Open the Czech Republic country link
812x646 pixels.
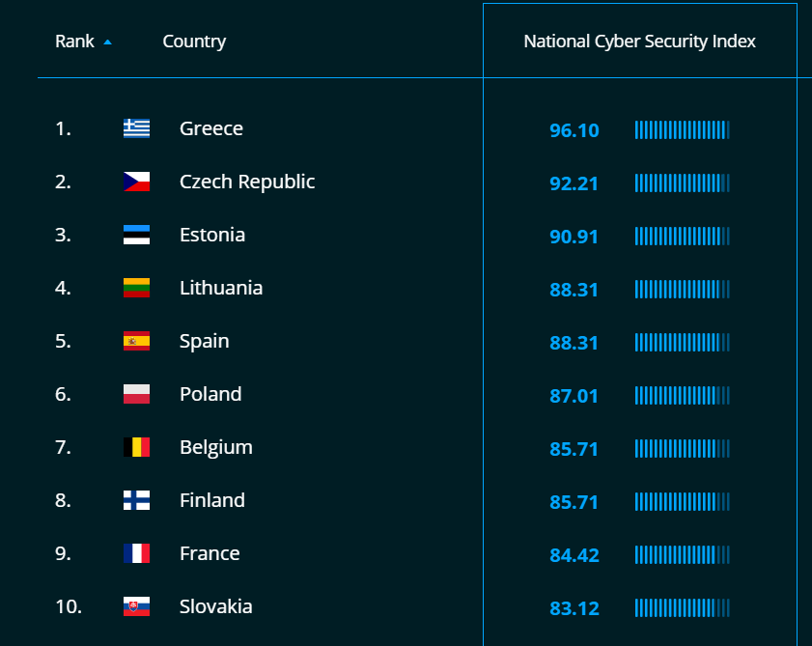[x=247, y=182]
